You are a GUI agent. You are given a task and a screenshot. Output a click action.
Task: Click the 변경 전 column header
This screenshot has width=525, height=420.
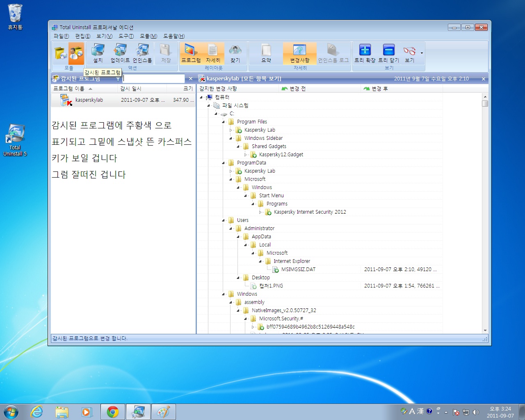320,89
